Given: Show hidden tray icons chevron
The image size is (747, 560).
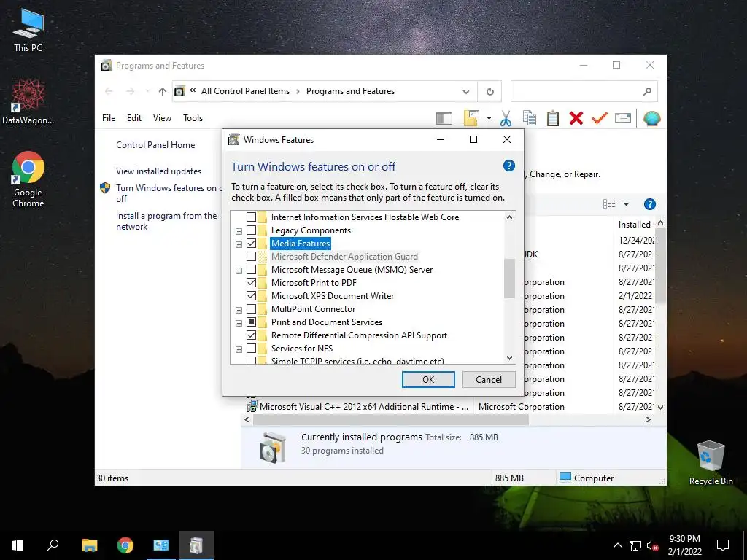Looking at the screenshot, I should [x=617, y=545].
